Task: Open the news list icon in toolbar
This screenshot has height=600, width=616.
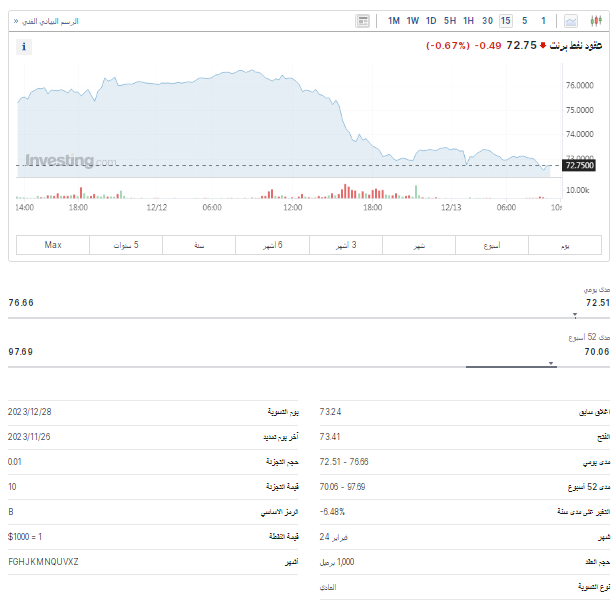Action: pyautogui.click(x=362, y=21)
